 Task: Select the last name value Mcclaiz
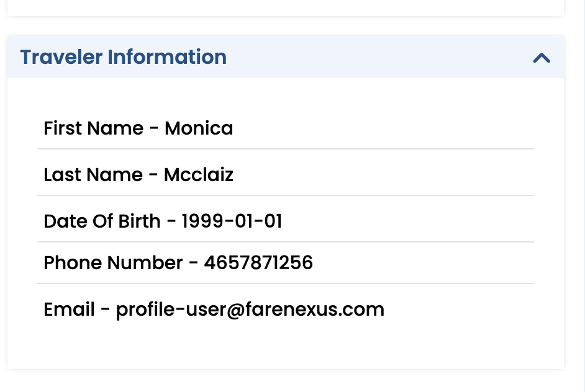click(x=199, y=175)
